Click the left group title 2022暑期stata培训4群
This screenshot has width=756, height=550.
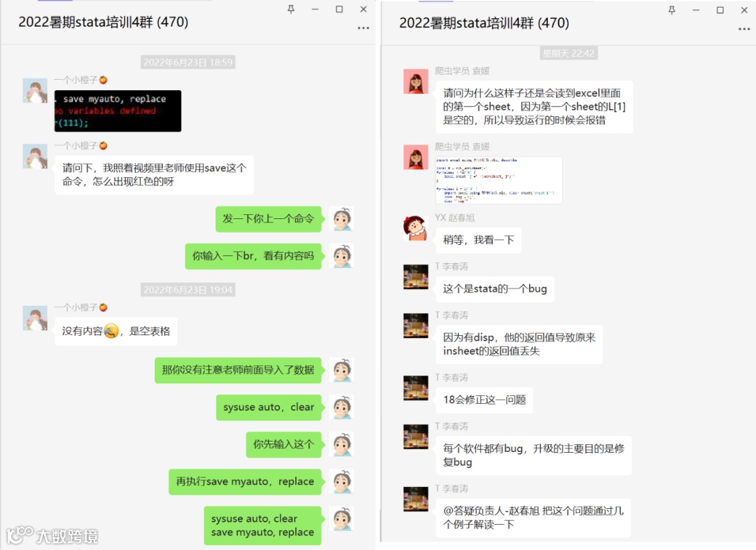(103, 22)
